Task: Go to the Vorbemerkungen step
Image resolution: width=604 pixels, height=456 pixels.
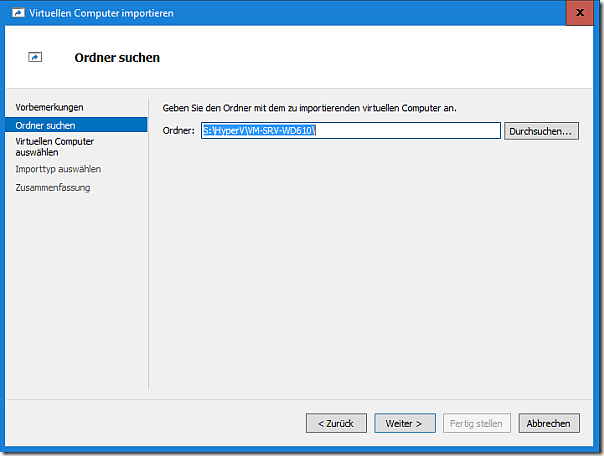Action: tap(49, 107)
